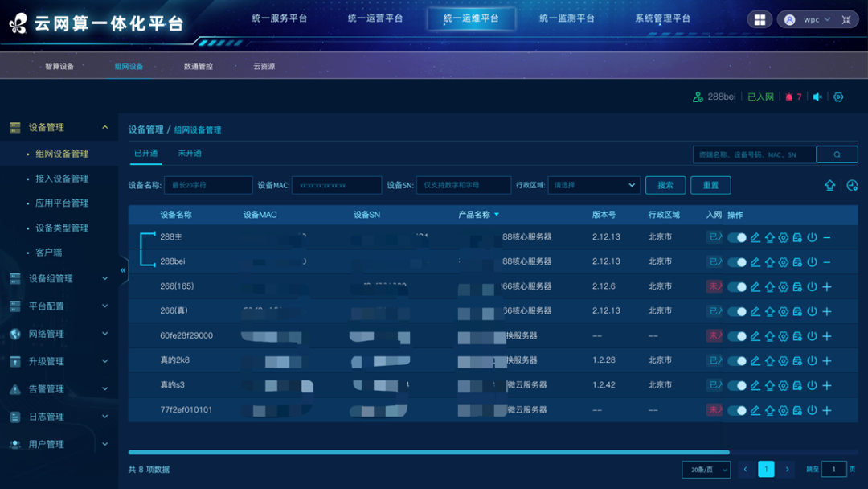
Task: Click the 重置 button
Action: 710,185
